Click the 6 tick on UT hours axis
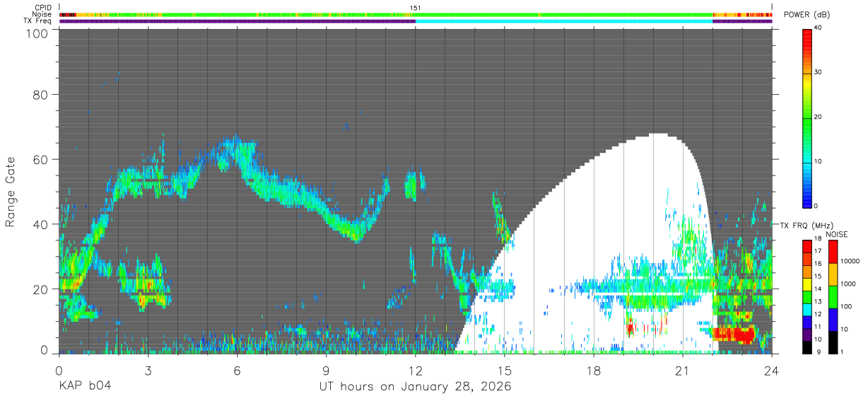Image resolution: width=868 pixels, height=401 pixels. click(x=237, y=370)
